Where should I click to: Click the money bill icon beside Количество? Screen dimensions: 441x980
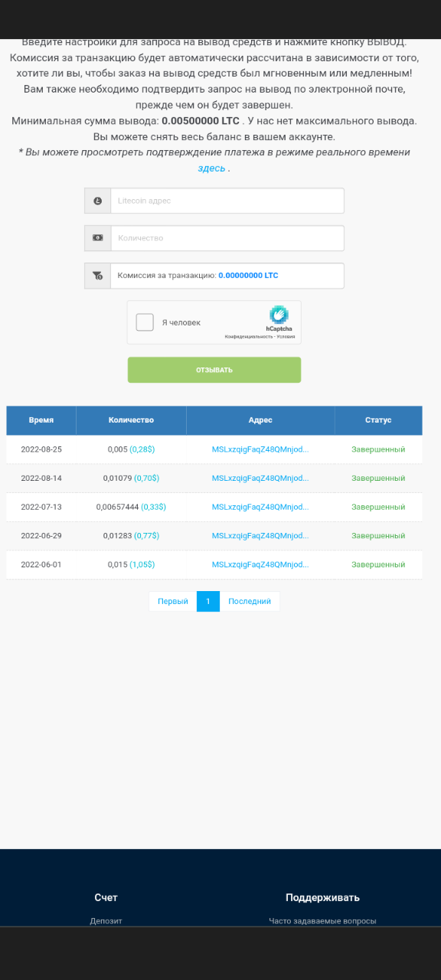97,237
